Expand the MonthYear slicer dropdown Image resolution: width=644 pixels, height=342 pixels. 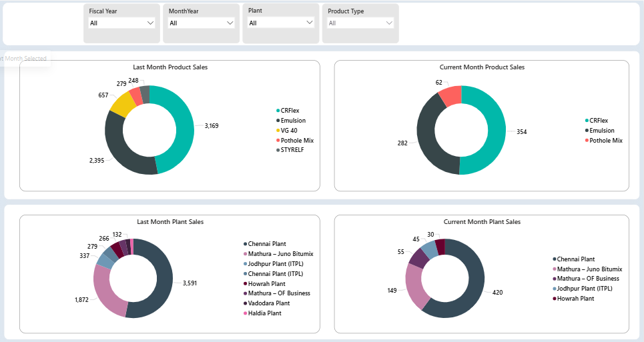202,23
